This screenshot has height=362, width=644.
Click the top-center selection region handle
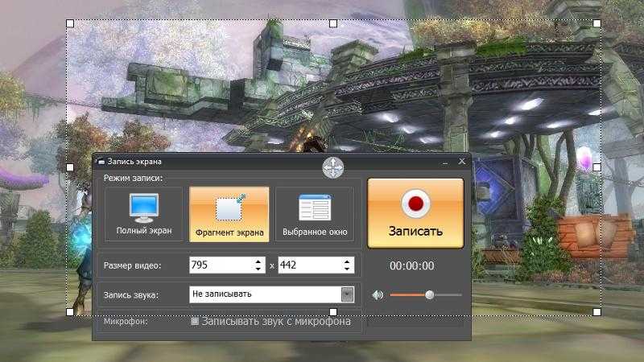point(333,23)
